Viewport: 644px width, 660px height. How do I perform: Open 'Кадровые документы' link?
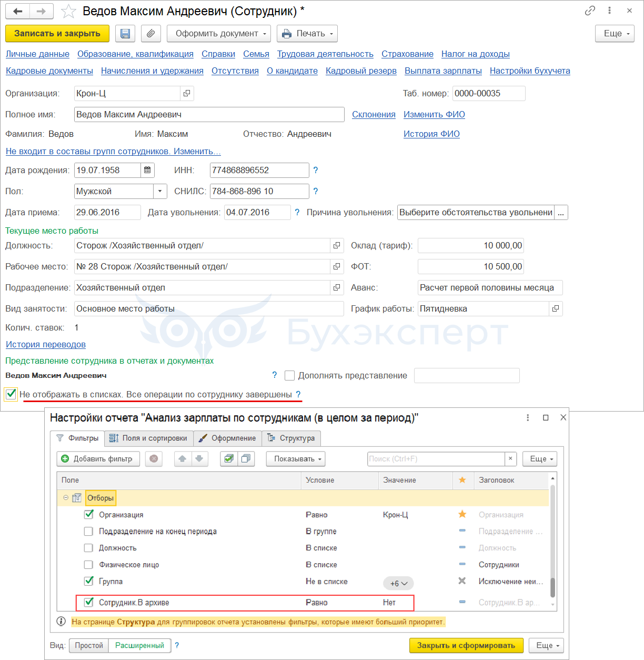[49, 71]
